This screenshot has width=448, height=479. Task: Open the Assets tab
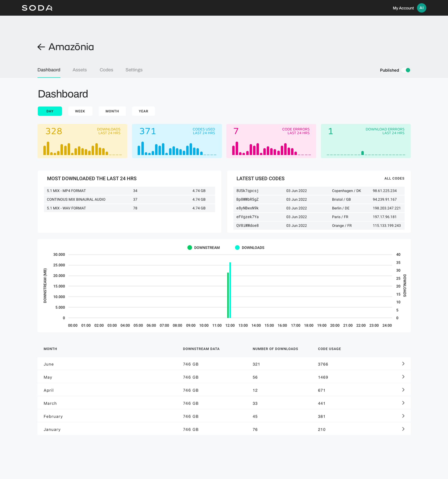point(80,70)
